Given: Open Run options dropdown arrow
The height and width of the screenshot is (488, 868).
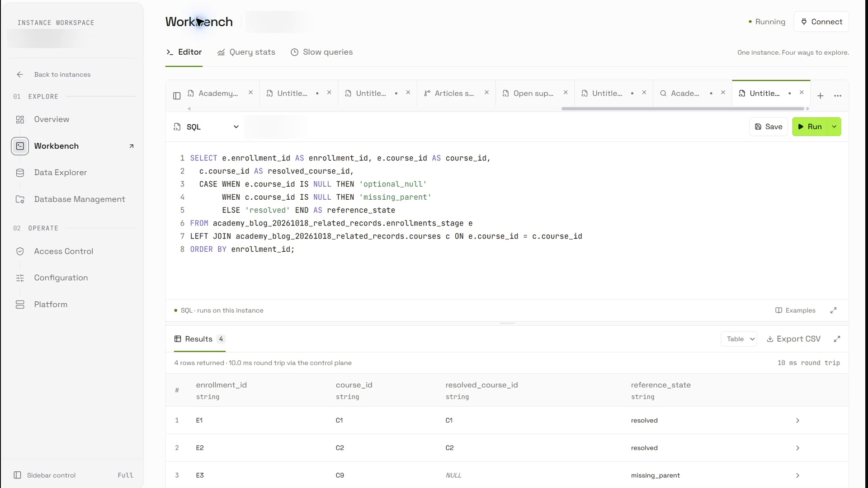Looking at the screenshot, I should click(834, 127).
